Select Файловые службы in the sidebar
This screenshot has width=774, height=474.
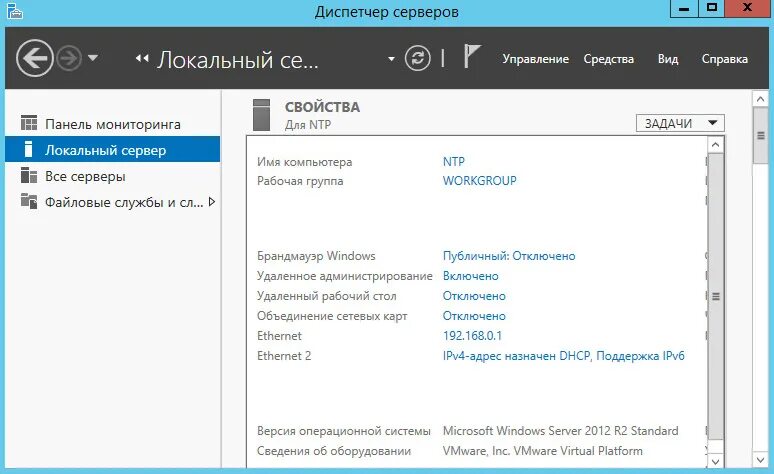pyautogui.click(x=113, y=202)
